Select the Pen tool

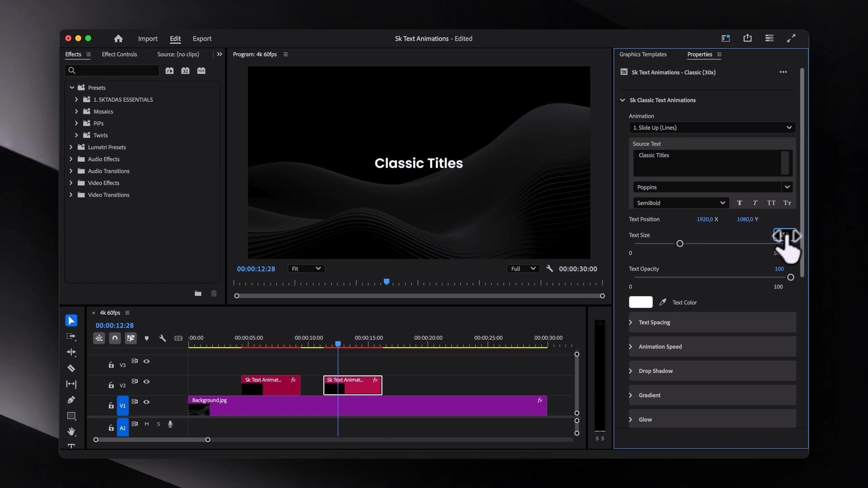[x=71, y=400]
